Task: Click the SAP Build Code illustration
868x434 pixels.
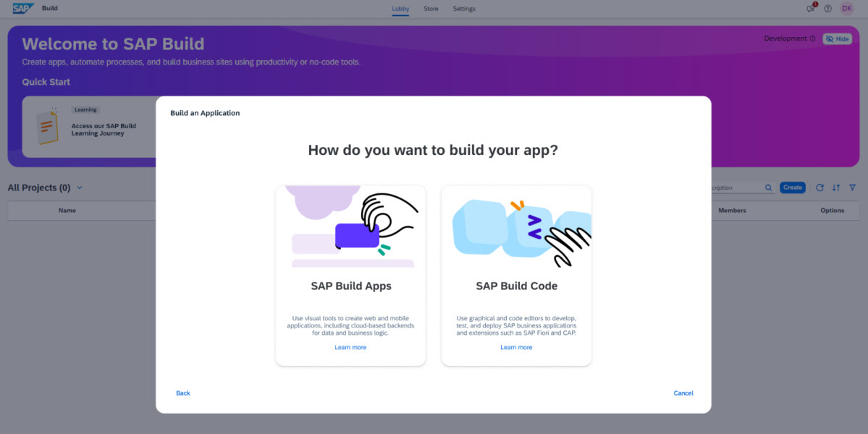Action: pos(516,227)
